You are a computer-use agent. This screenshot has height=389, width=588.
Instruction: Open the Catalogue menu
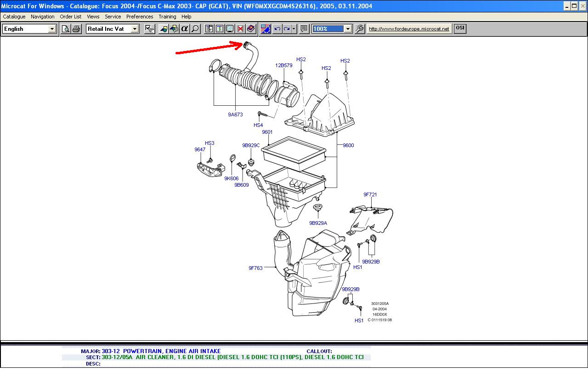[14, 17]
